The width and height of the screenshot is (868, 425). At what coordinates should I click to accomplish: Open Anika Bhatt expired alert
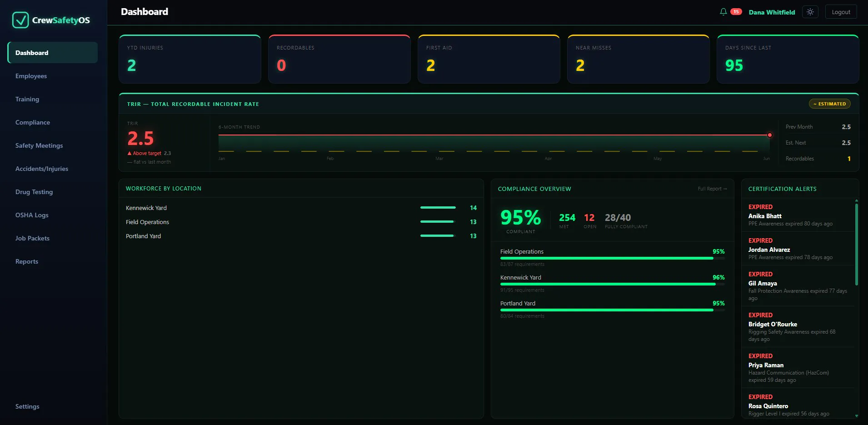click(x=798, y=215)
